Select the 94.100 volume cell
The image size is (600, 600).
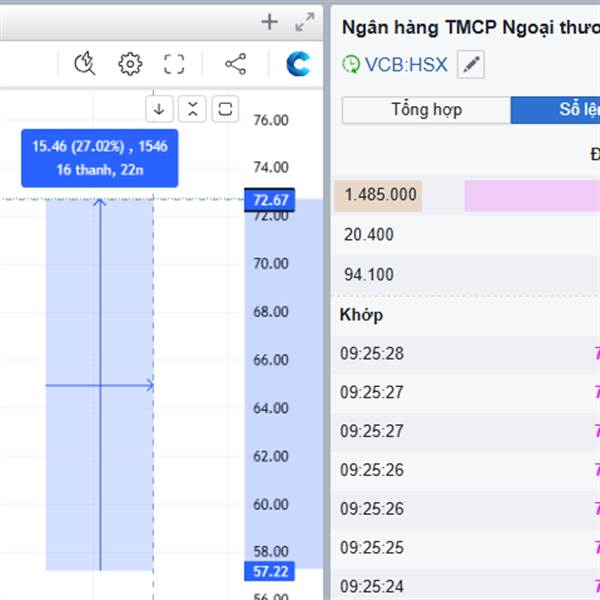click(368, 275)
